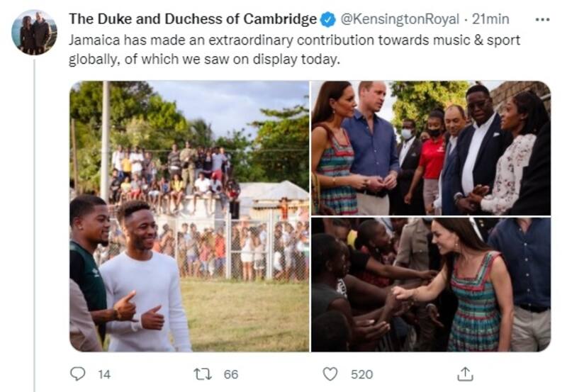
Task: Click the blue verified badge
Action: [328, 19]
